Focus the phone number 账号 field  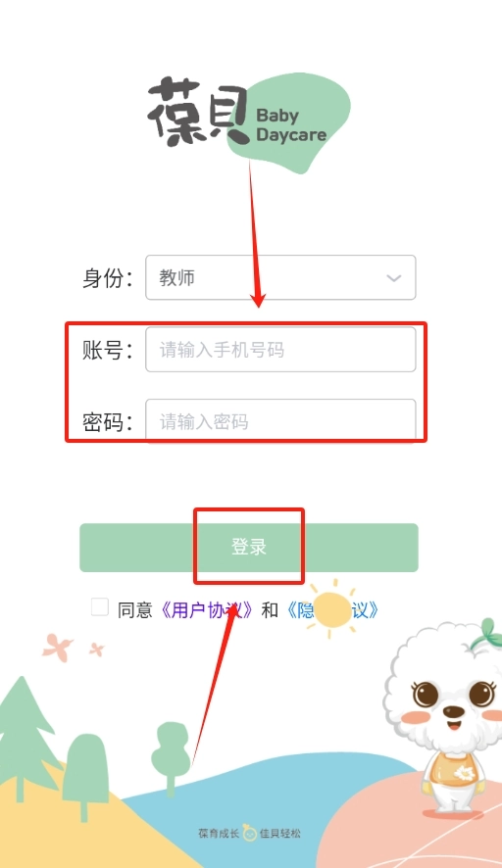280,350
